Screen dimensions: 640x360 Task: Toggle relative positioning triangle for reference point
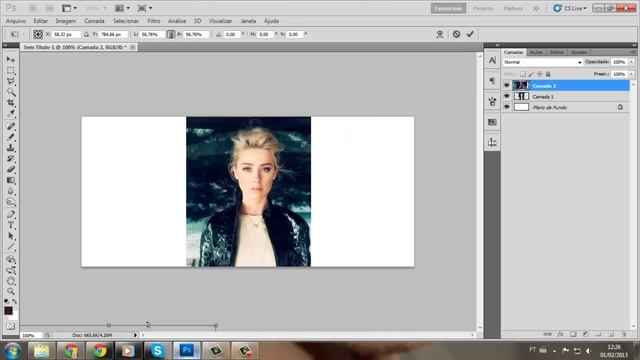tap(86, 34)
